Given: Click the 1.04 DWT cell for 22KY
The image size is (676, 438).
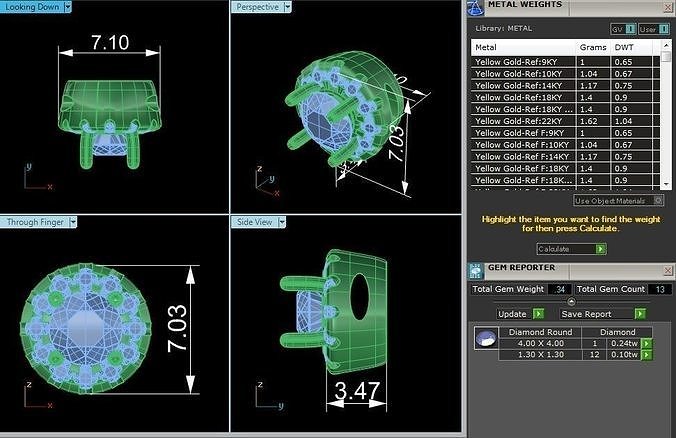Looking at the screenshot, I should click(632, 121).
